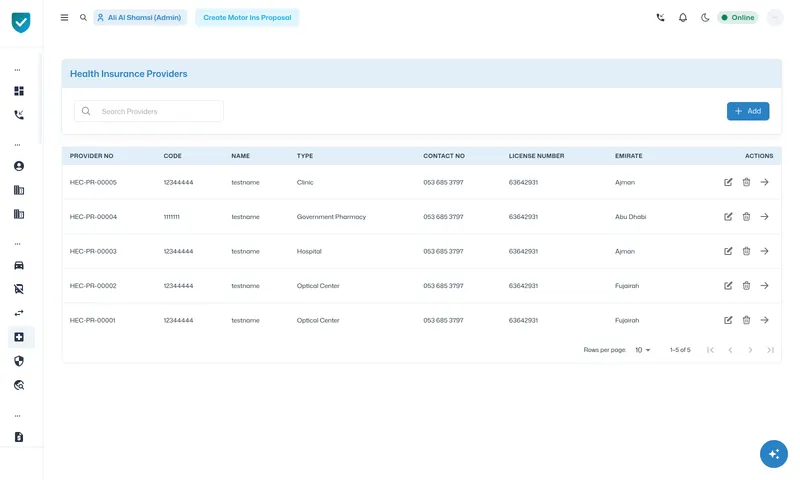Click Hospital type cell
This screenshot has height=480, width=800.
pos(309,251)
